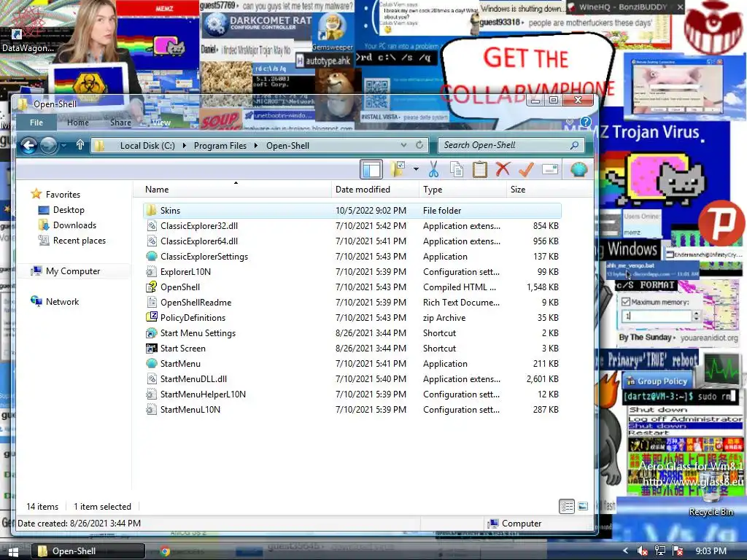Screen dimensions: 747x560
Task: Open the View ribbon tab
Action: click(x=161, y=122)
